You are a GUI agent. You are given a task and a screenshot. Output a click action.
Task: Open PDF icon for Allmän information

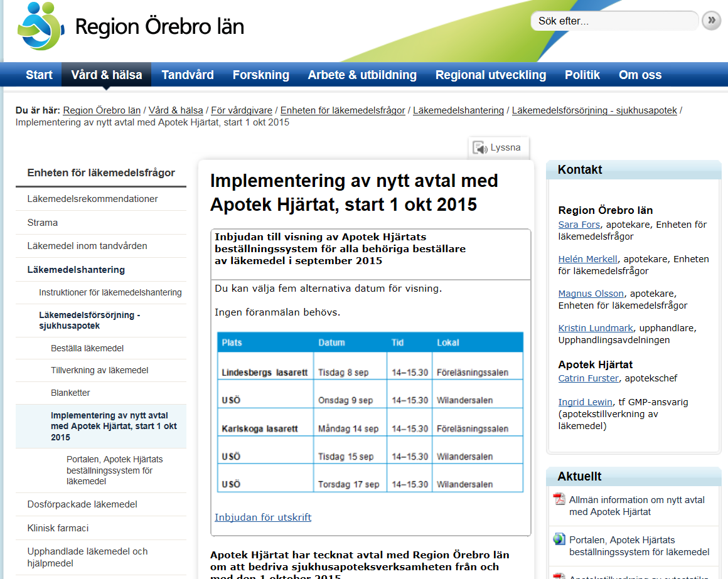559,499
